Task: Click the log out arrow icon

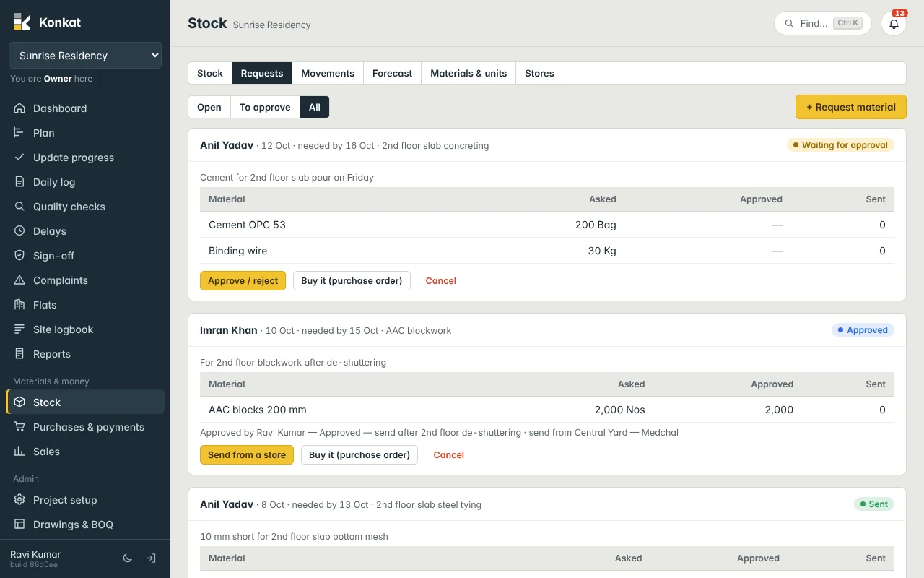Action: point(151,558)
